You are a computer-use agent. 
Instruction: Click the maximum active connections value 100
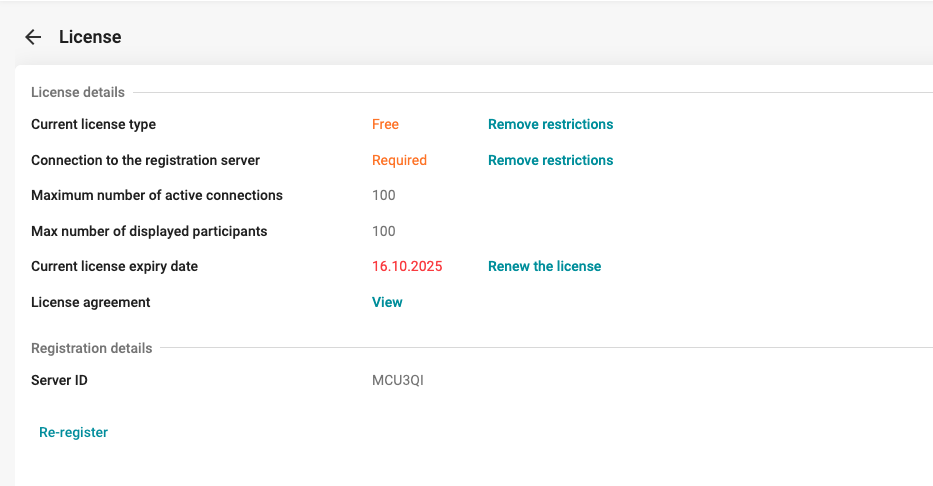click(x=384, y=196)
